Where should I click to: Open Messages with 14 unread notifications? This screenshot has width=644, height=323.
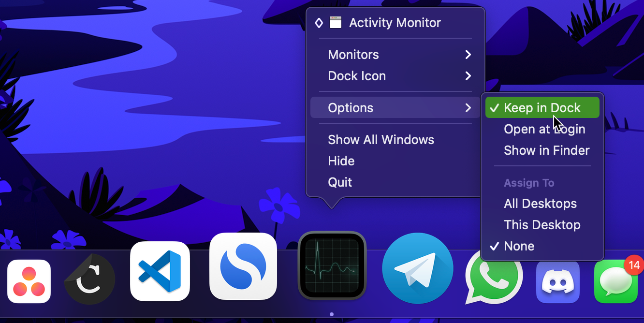tap(616, 281)
